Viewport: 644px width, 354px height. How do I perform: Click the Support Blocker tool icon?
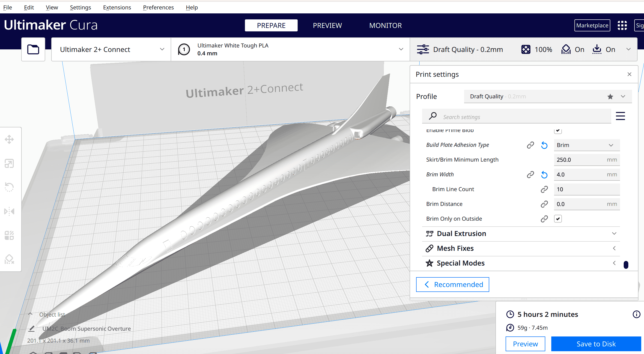pyautogui.click(x=10, y=259)
